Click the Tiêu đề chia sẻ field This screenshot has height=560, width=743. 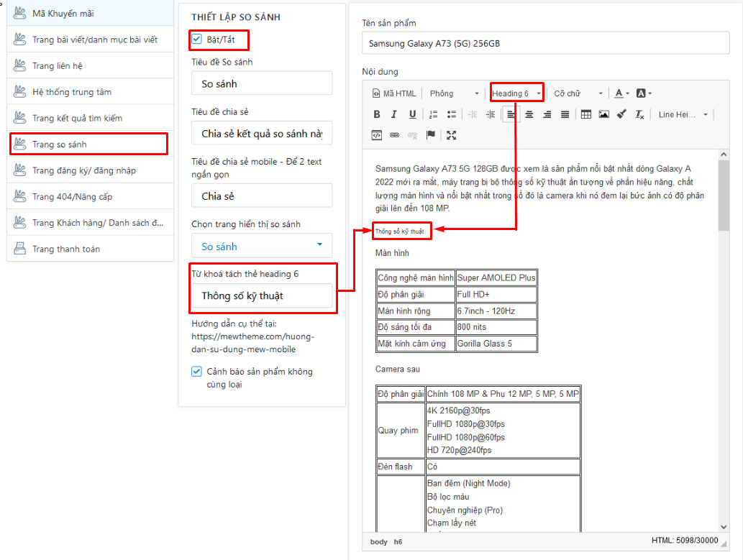point(262,133)
